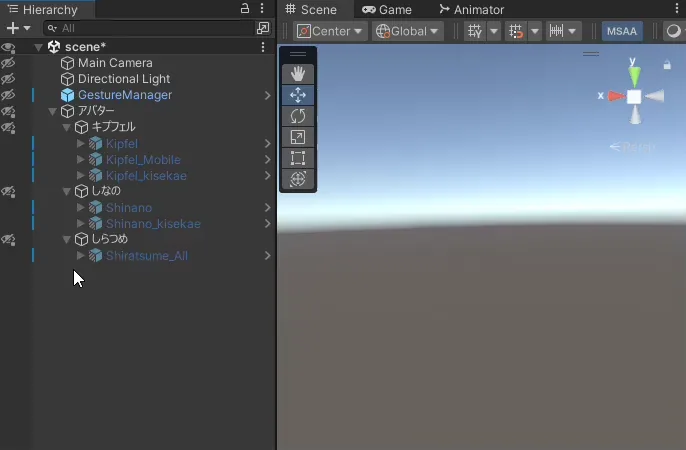Open the draw mode shading sphere
Screen dimensions: 686x450
tap(674, 31)
